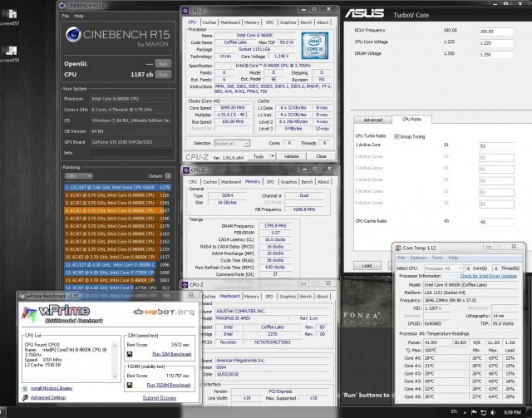Open the Help menu in Cinebench

pos(79,16)
